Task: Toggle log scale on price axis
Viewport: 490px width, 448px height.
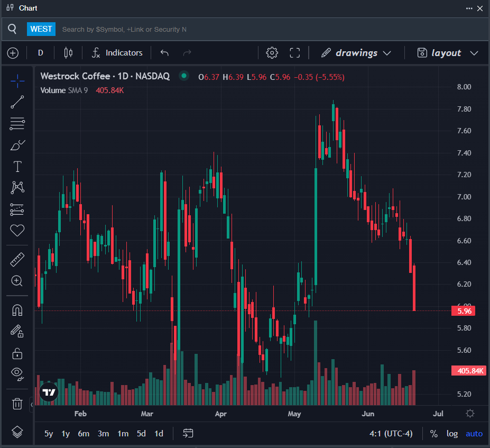Action: point(452,434)
